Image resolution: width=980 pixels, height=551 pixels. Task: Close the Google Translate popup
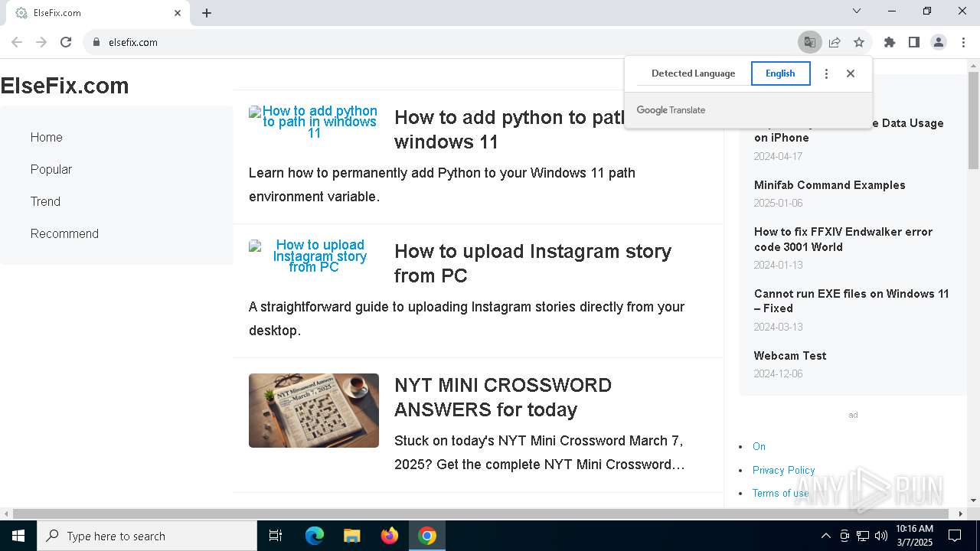click(x=851, y=73)
